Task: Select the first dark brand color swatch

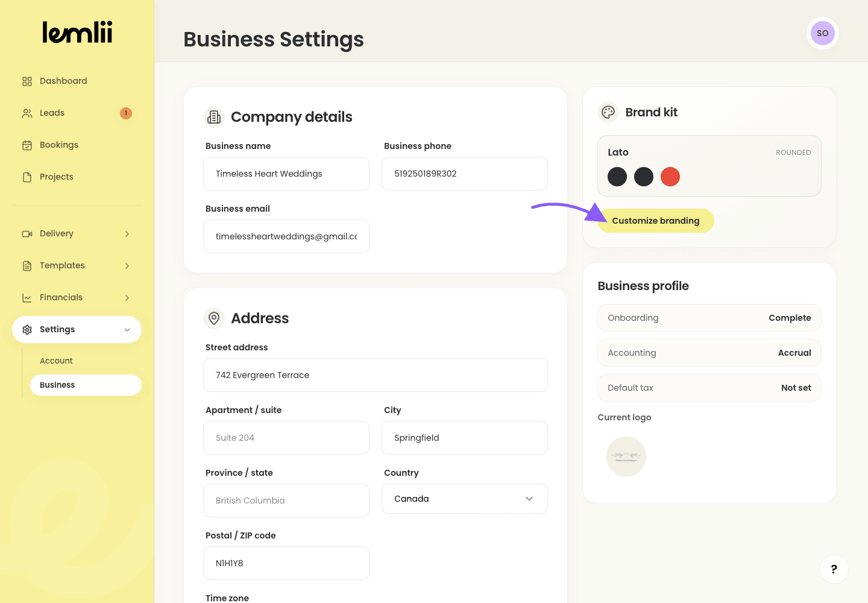Action: 617,177
